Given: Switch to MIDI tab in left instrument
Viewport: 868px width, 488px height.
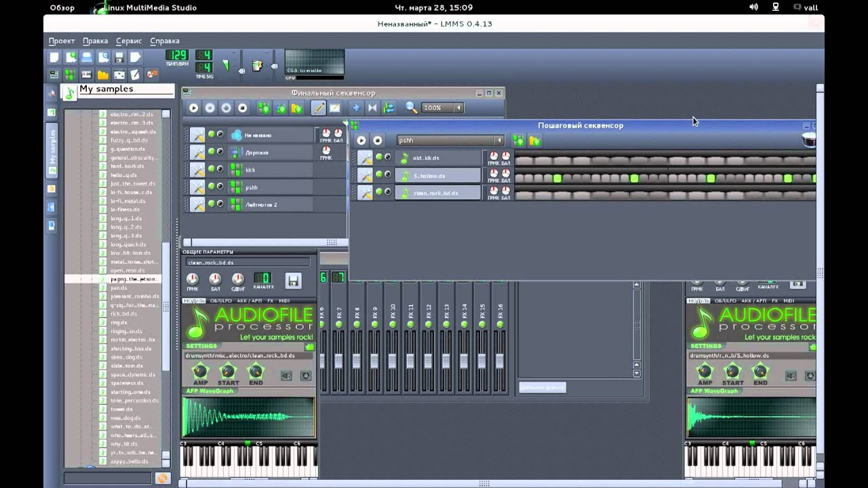Looking at the screenshot, I should pyautogui.click(x=284, y=300).
